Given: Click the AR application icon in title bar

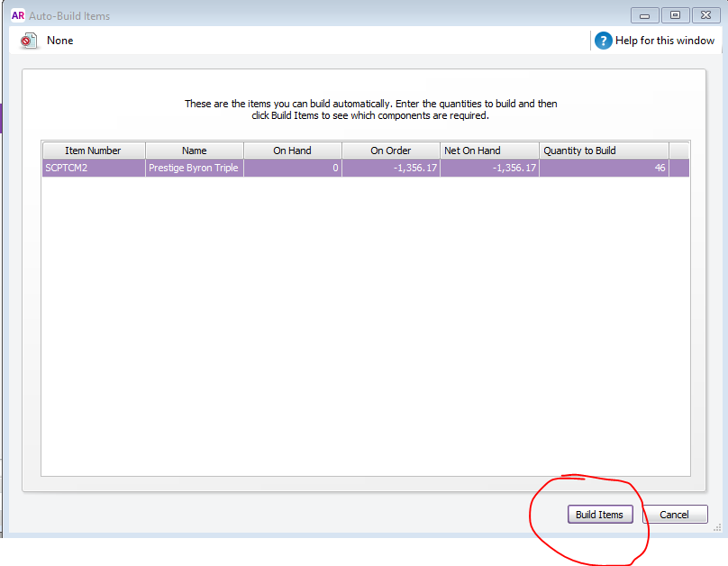Looking at the screenshot, I should [x=17, y=15].
